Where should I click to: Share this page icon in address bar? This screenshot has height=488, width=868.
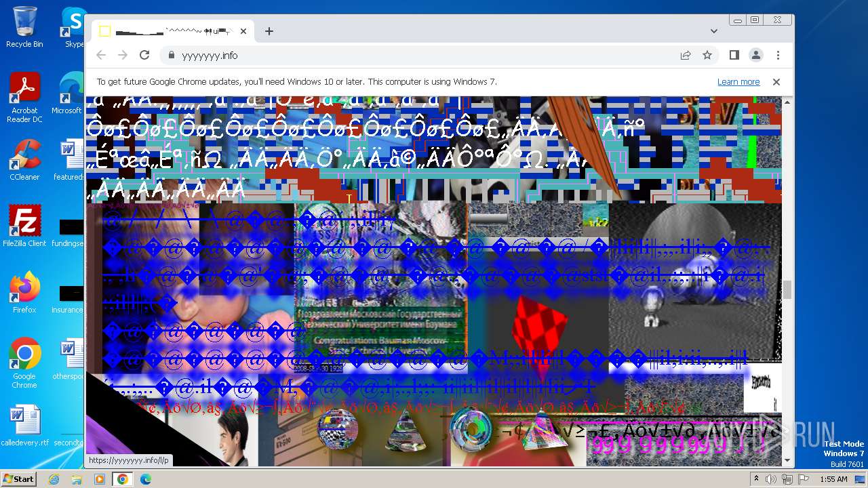click(x=686, y=56)
